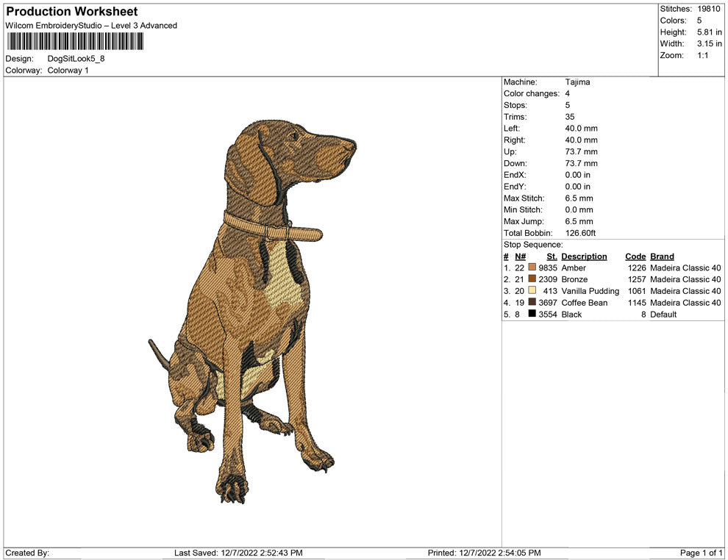Click the Max Jump value 6.5 mm
The image size is (728, 560).
579,221
